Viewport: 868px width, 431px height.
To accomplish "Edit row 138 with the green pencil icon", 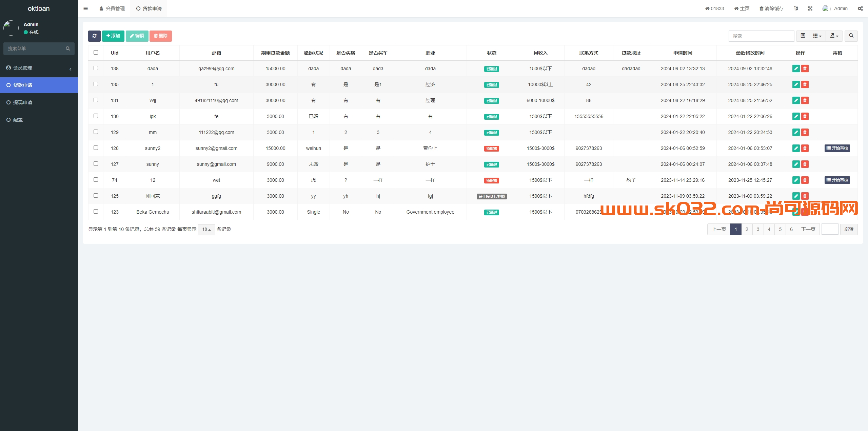I will click(x=796, y=68).
